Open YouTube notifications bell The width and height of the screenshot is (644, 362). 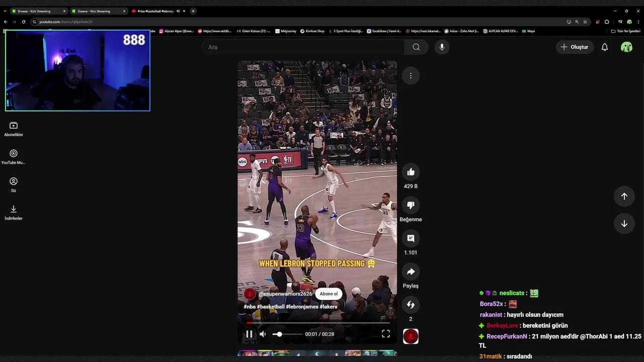click(605, 47)
